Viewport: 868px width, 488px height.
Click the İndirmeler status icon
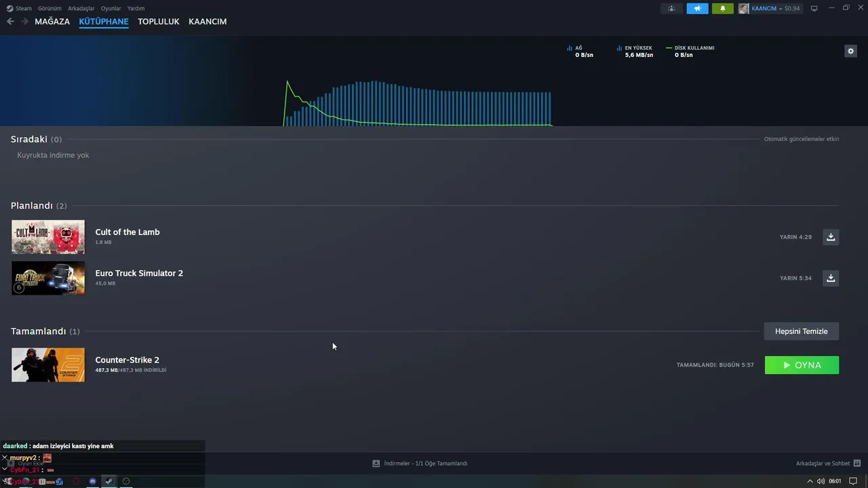[376, 464]
